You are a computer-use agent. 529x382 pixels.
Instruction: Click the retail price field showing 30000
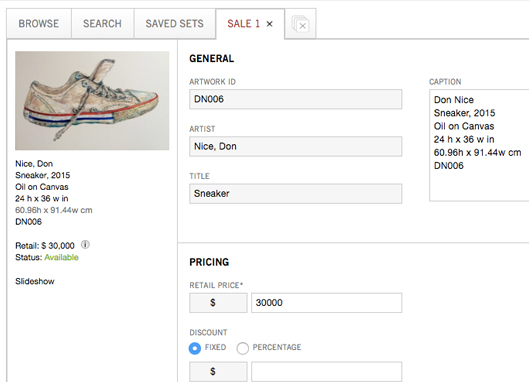click(x=327, y=303)
